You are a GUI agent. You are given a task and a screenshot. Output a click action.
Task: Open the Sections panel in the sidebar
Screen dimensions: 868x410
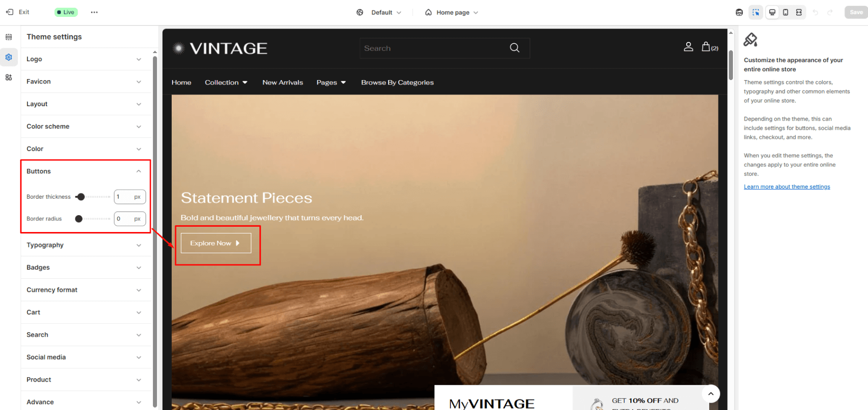9,37
